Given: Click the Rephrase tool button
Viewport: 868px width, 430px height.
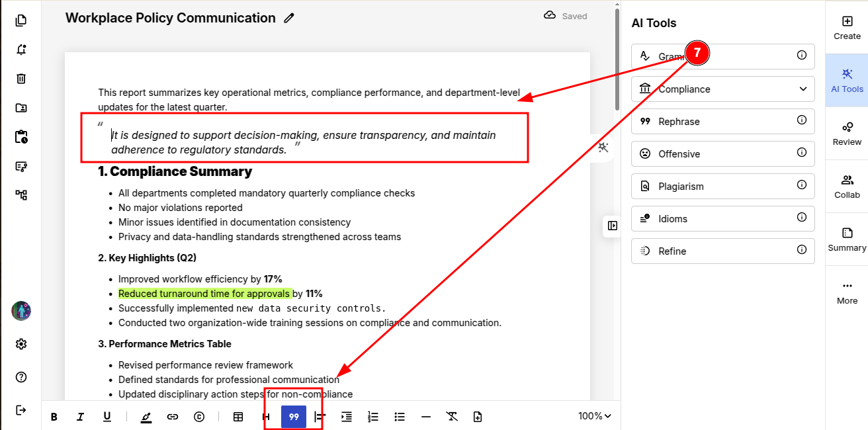Looking at the screenshot, I should (722, 122).
